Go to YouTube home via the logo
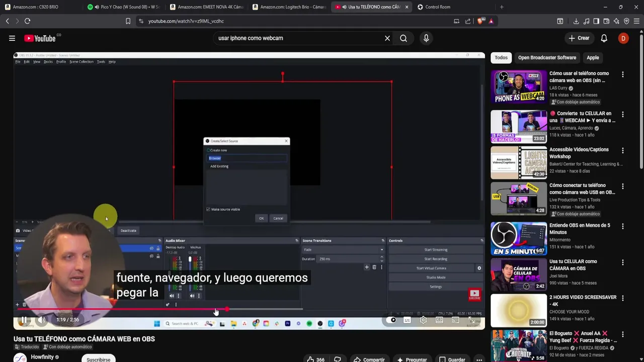 click(x=40, y=38)
